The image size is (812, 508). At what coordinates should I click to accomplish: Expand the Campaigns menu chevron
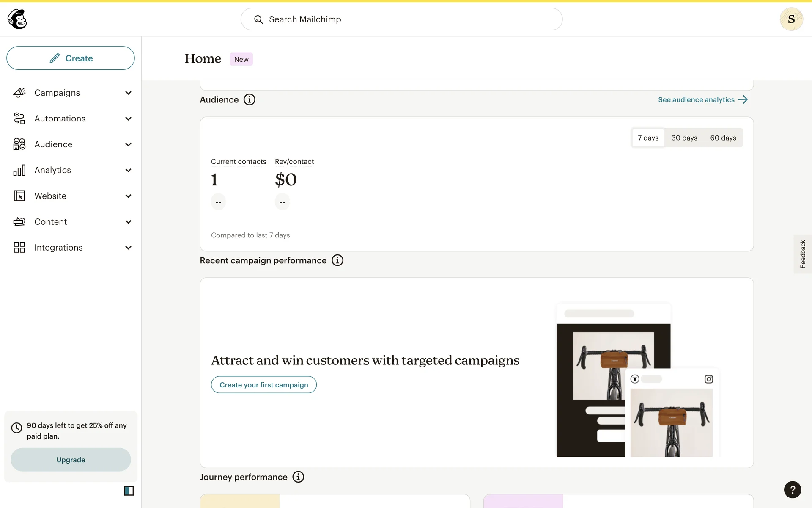[x=128, y=93]
